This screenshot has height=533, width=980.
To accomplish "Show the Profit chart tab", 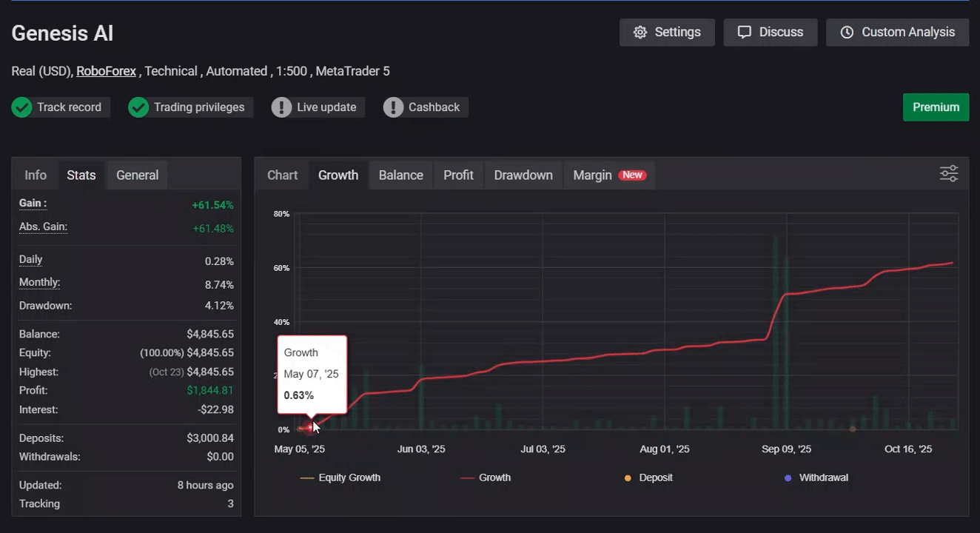I will click(x=459, y=175).
